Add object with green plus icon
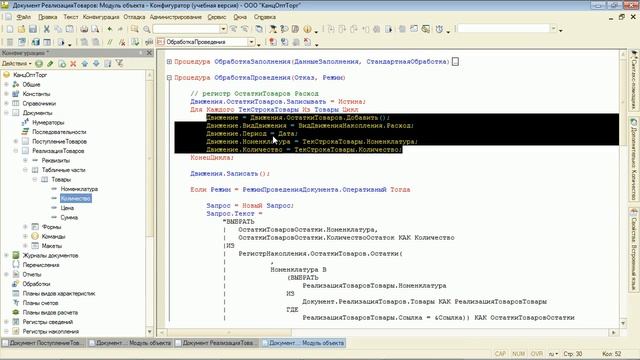This screenshot has width=640, height=360. click(x=39, y=63)
